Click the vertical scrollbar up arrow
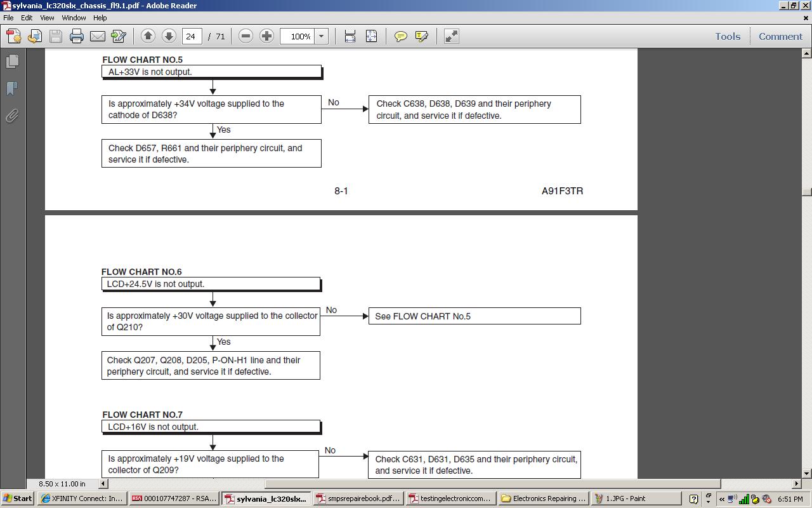Screen dimensions: 812x508 pyautogui.click(x=807, y=53)
